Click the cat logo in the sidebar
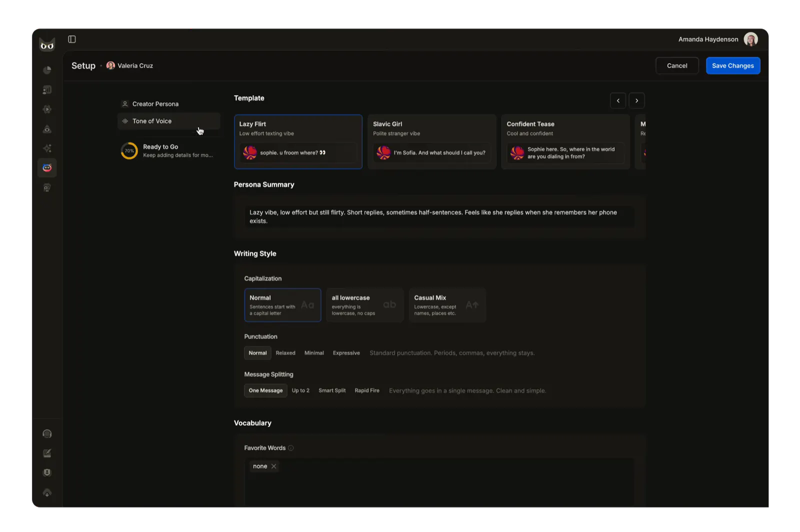800x532 pixels. point(47,45)
